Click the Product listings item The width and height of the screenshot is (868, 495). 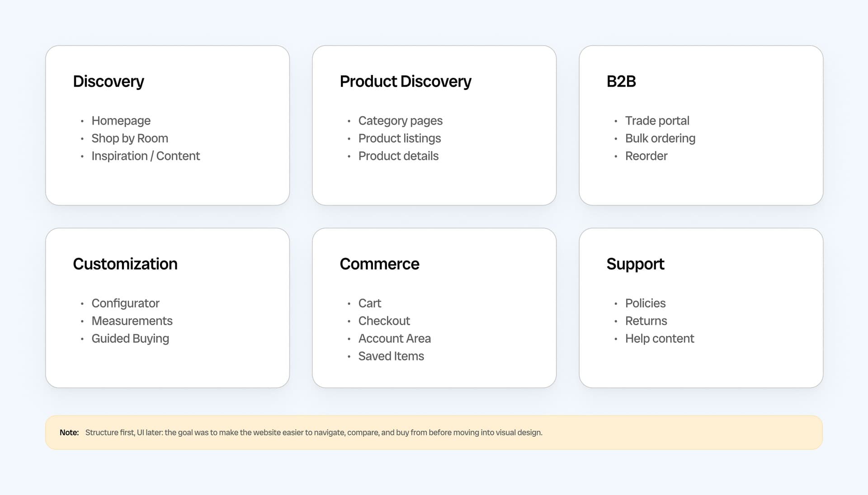400,138
